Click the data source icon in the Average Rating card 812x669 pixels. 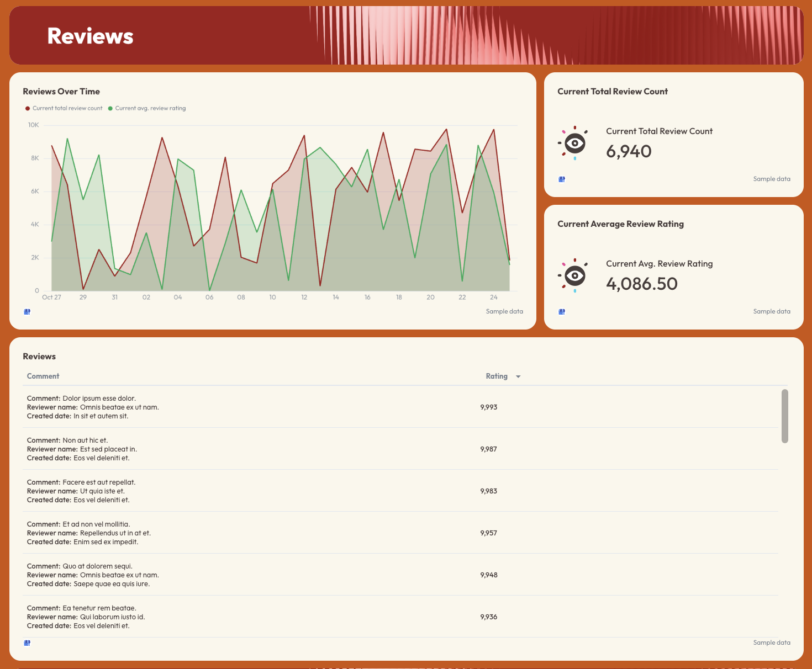(x=561, y=311)
